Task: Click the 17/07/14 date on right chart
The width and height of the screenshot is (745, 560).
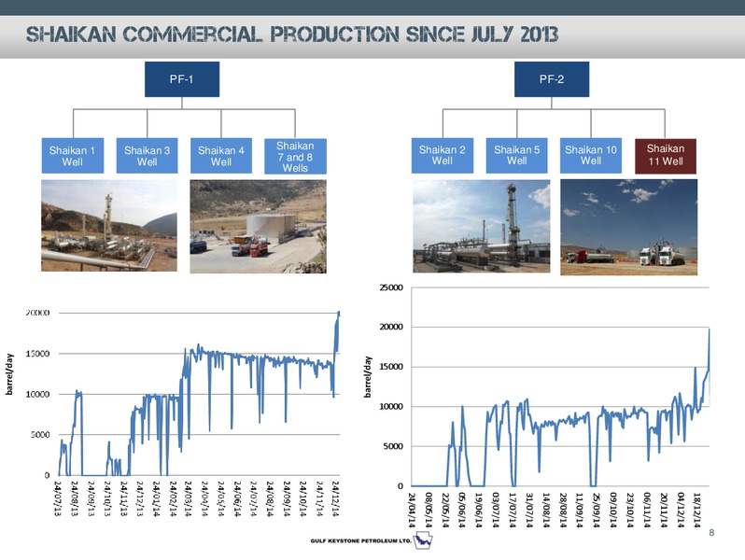Action: [x=513, y=511]
